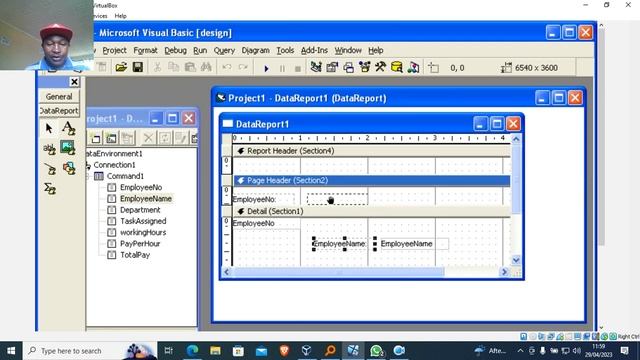The height and width of the screenshot is (360, 640).
Task: Open the Properties Window toolbar icon
Action: coord(332,67)
